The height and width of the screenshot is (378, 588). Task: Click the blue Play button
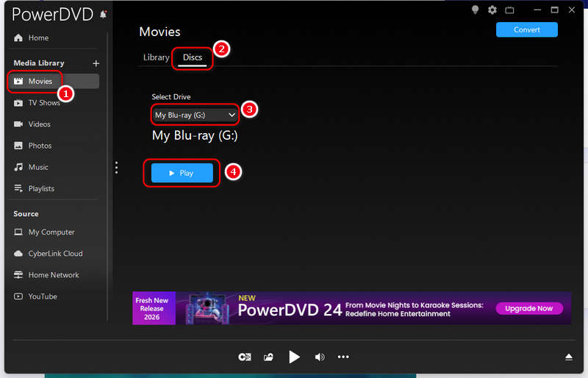pyautogui.click(x=182, y=173)
